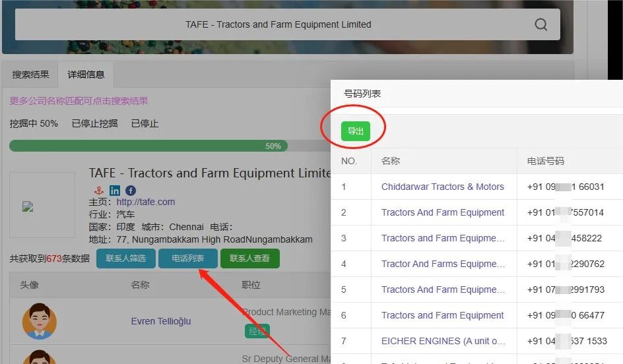Click the 共获取到673条数据 count text
Viewport: 623px width, 364px height.
tap(49, 258)
